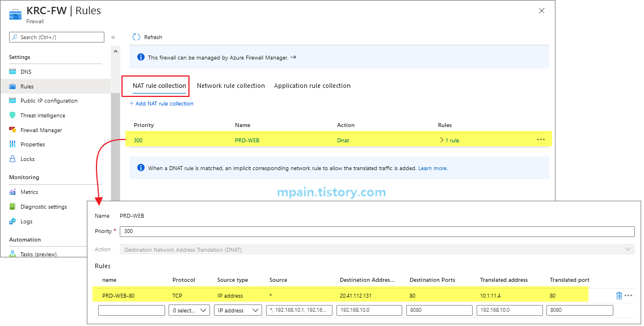Click destination address 20.41.112.131

pyautogui.click(x=356, y=296)
